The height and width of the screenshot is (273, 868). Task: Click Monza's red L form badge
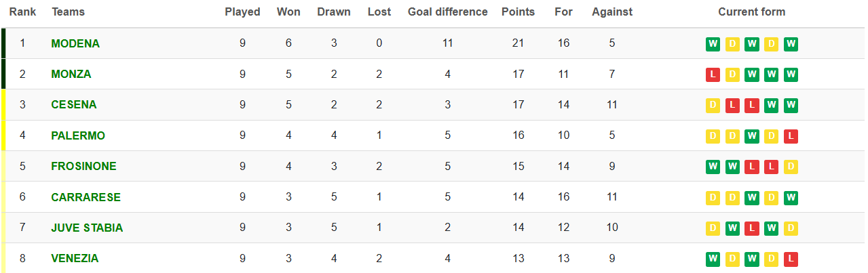pyautogui.click(x=713, y=75)
